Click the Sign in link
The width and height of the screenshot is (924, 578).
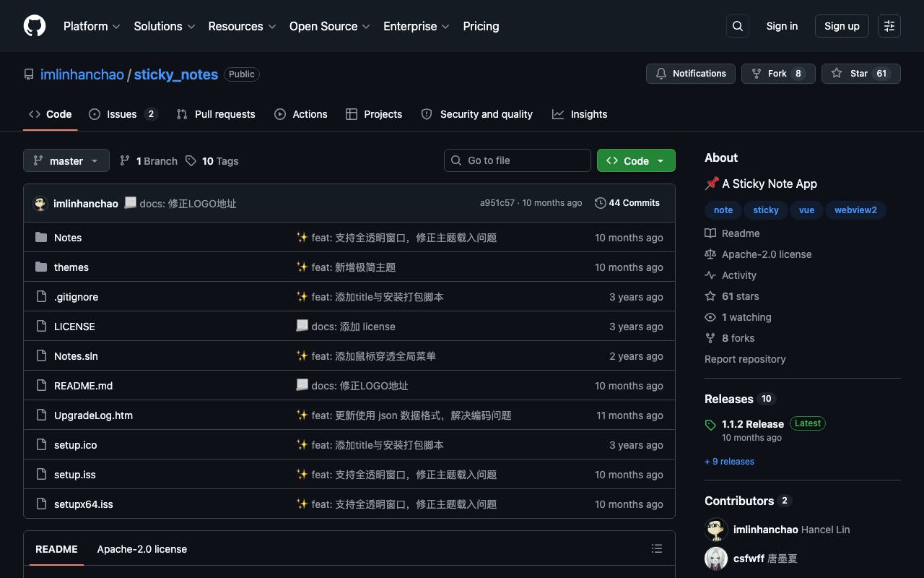[x=782, y=26]
